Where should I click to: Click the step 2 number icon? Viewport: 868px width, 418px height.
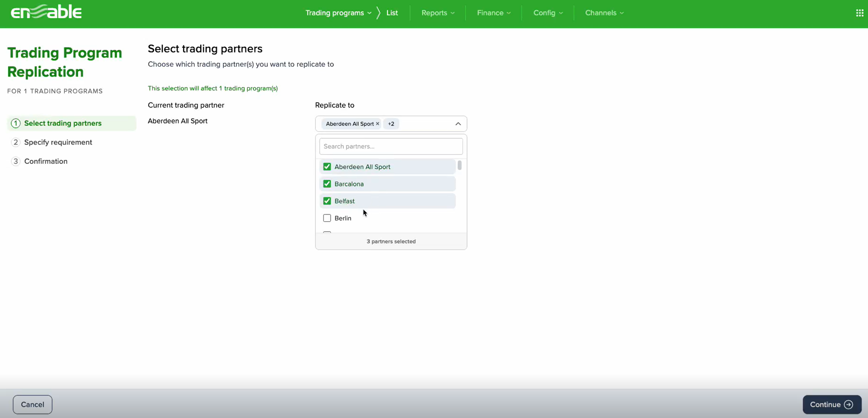(16, 142)
